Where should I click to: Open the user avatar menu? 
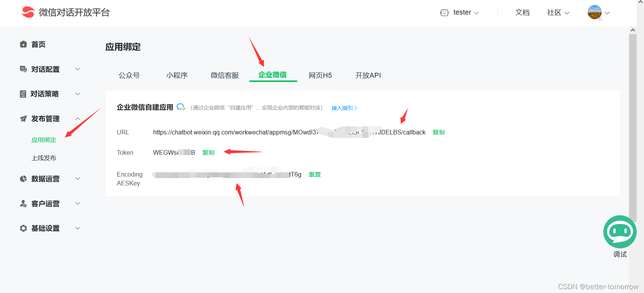[595, 12]
